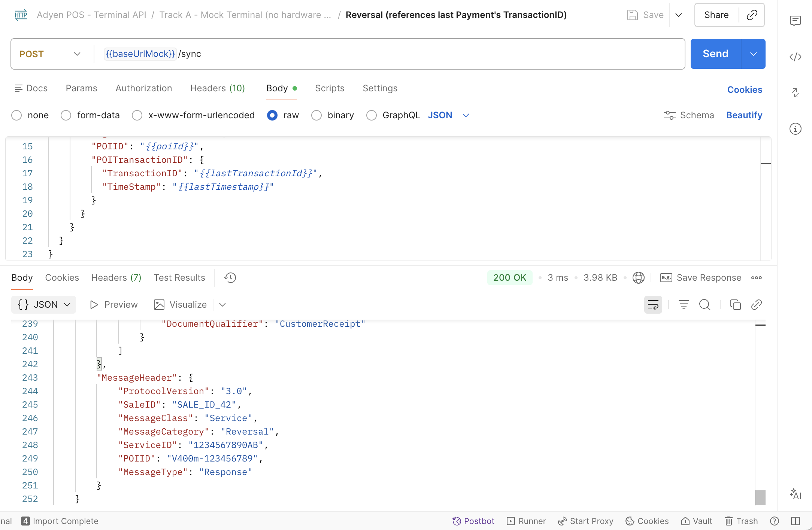Toggle word wrap in response viewer

pyautogui.click(x=653, y=305)
